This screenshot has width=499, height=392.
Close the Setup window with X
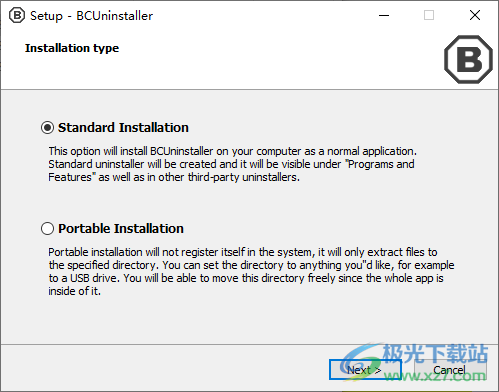[475, 15]
